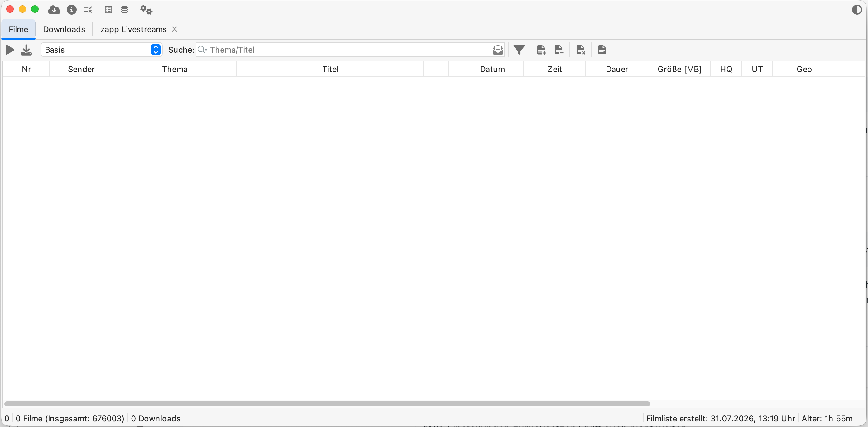Open search history icon in search field
The height and width of the screenshot is (427, 868).
point(498,50)
